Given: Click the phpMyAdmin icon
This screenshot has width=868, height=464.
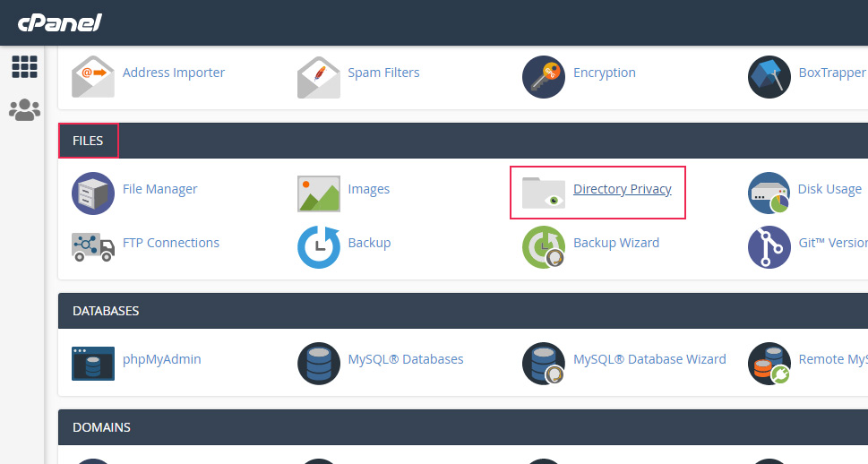Looking at the screenshot, I should (93, 363).
